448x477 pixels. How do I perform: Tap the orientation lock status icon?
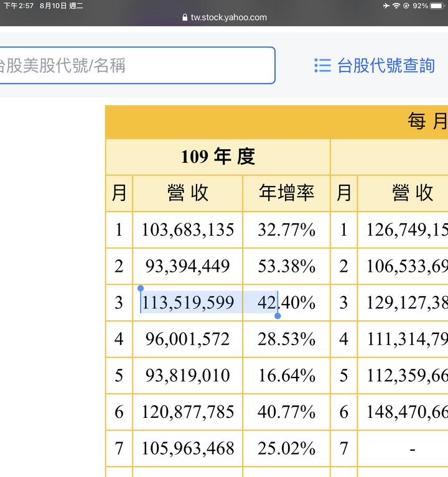tap(406, 6)
